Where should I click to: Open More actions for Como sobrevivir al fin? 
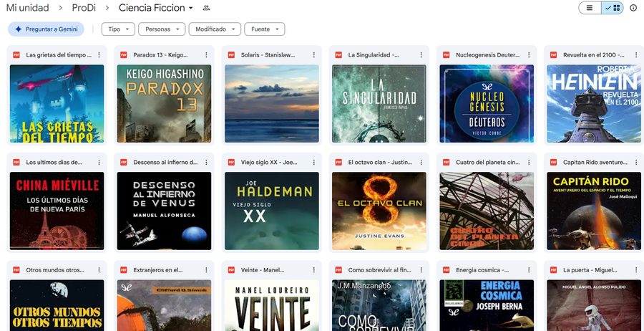(x=421, y=270)
